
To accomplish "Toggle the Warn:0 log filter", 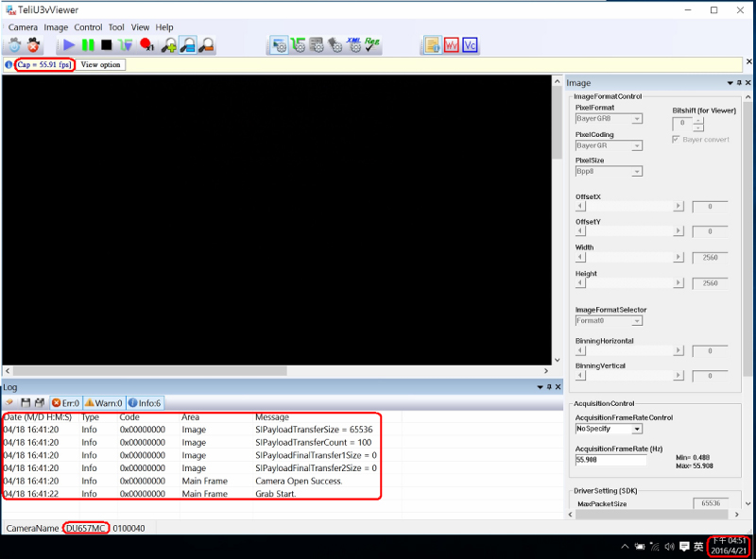I will [x=103, y=403].
